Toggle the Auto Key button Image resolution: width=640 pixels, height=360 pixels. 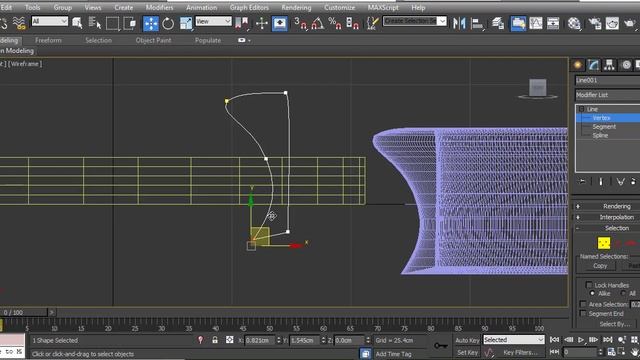pyautogui.click(x=467, y=340)
